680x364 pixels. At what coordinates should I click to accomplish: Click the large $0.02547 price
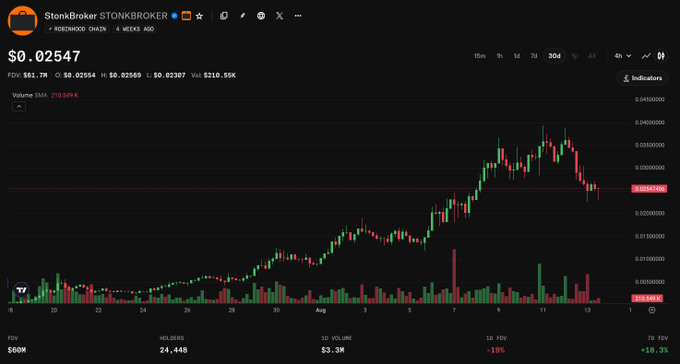pos(44,57)
